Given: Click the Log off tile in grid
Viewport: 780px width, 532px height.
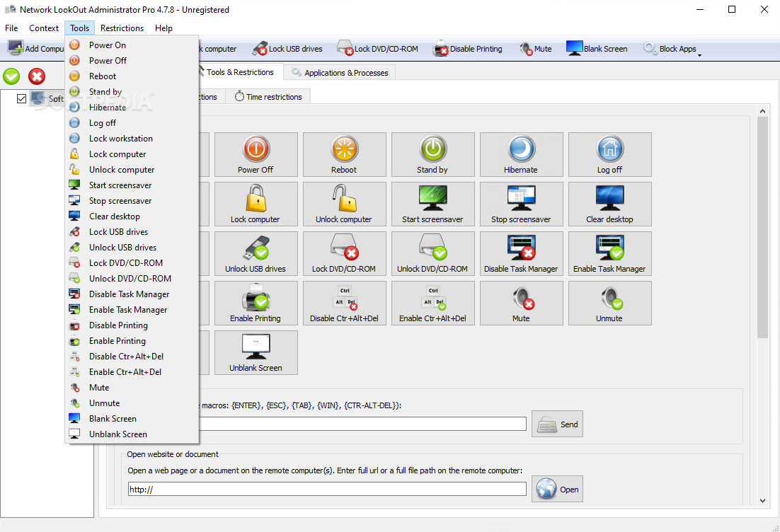Looking at the screenshot, I should [x=610, y=155].
